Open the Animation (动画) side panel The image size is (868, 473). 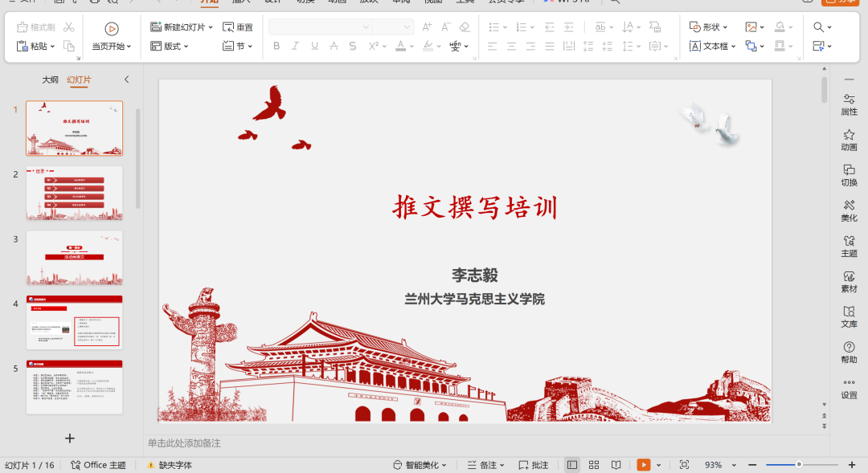pyautogui.click(x=849, y=140)
